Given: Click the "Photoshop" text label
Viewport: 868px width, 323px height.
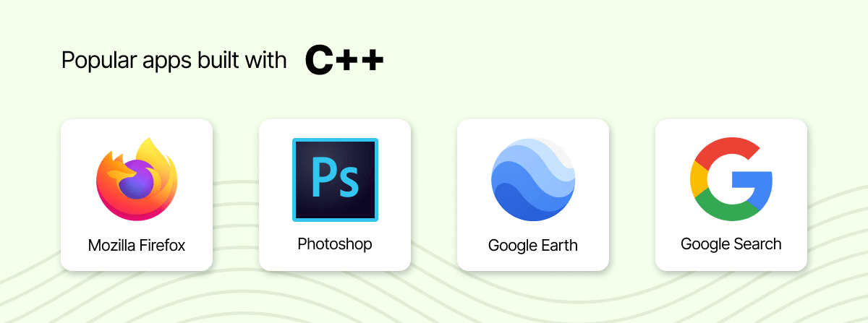Looking at the screenshot, I should (335, 244).
